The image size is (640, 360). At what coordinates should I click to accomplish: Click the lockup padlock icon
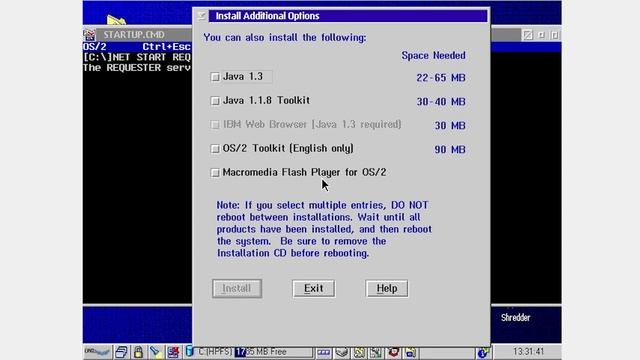click(138, 352)
